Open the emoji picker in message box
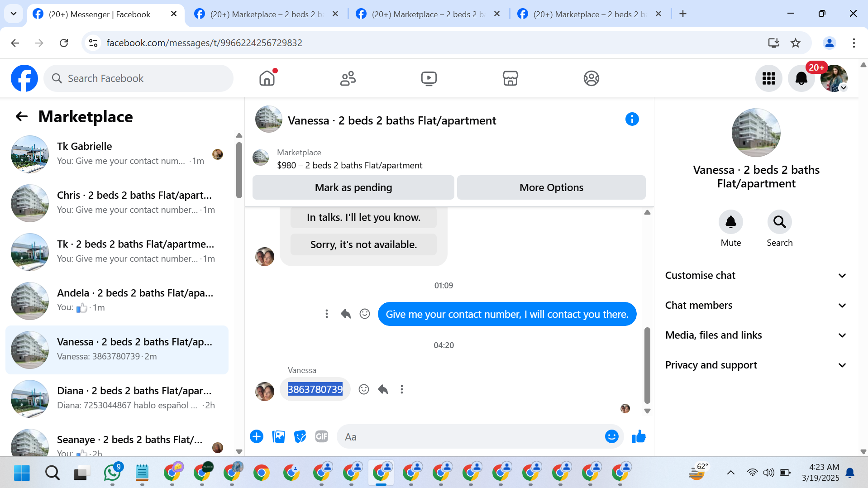 [611, 436]
